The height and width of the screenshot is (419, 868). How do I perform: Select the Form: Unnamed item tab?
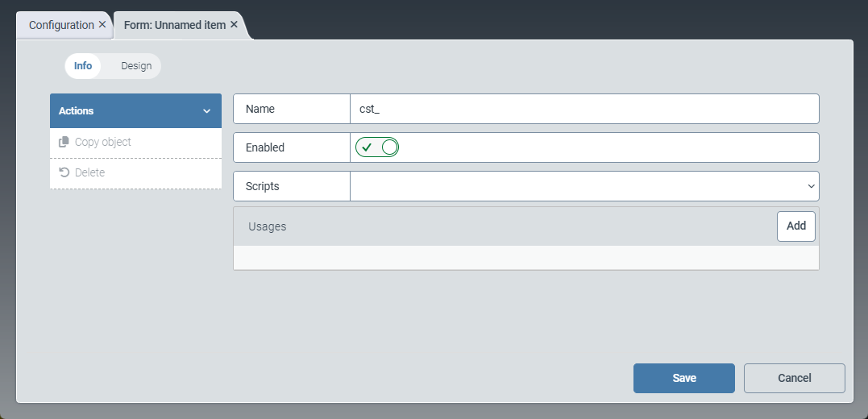(x=174, y=25)
